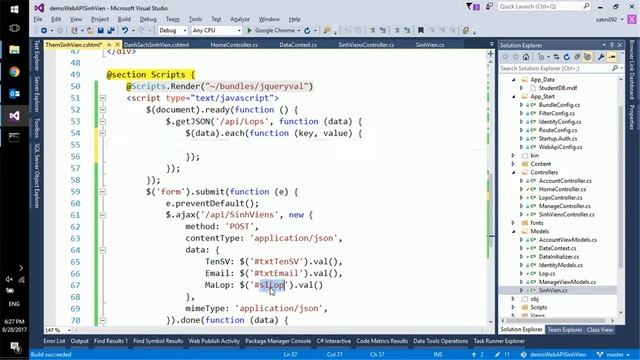Open the Debug menu

(x=148, y=19)
